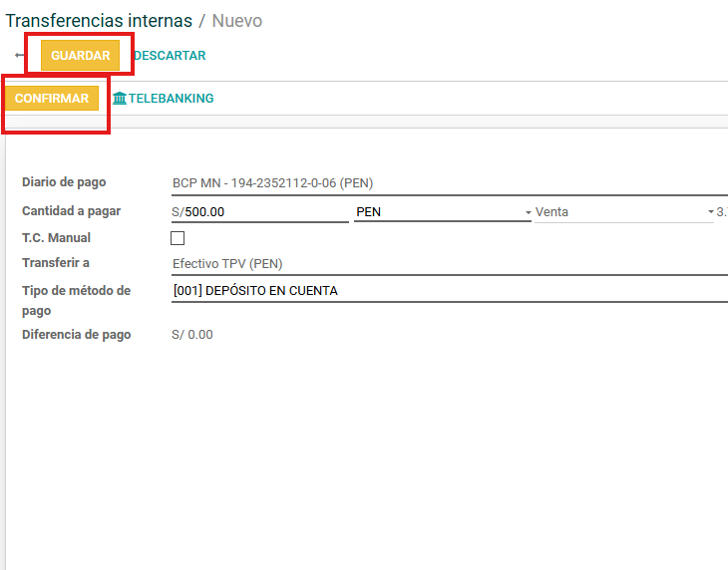Screen dimensions: 728x570
Task: Expand the Venta exchange type dropdown
Action: [623, 212]
